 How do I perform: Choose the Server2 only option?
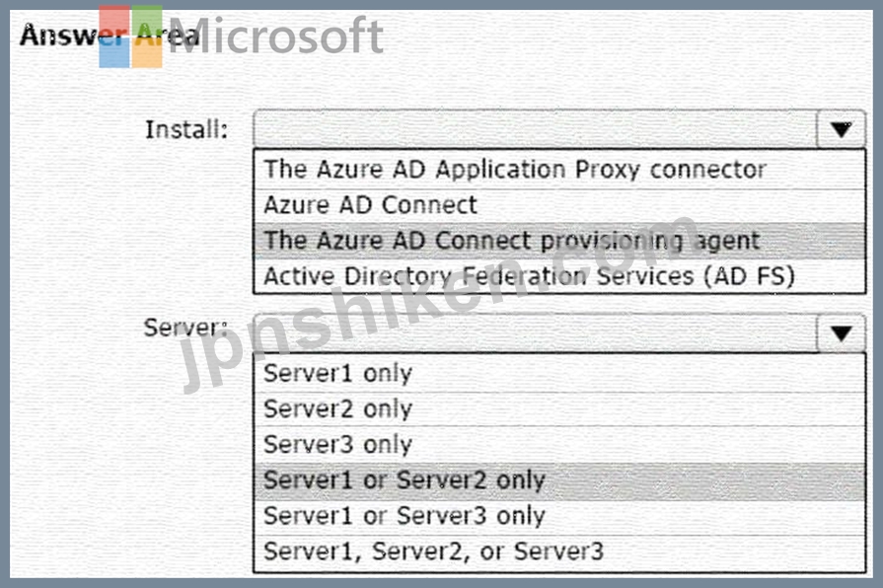pos(559,408)
